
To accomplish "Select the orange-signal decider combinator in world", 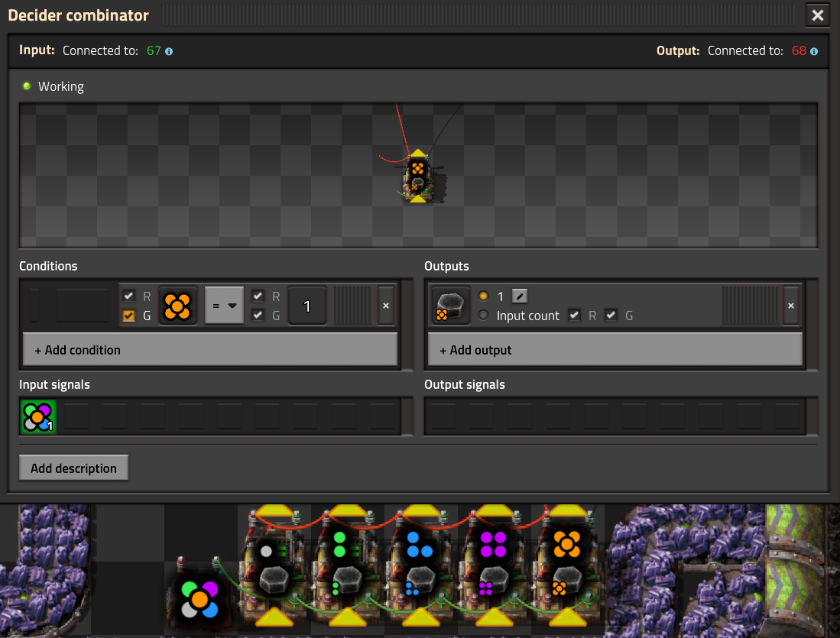I will [x=567, y=565].
